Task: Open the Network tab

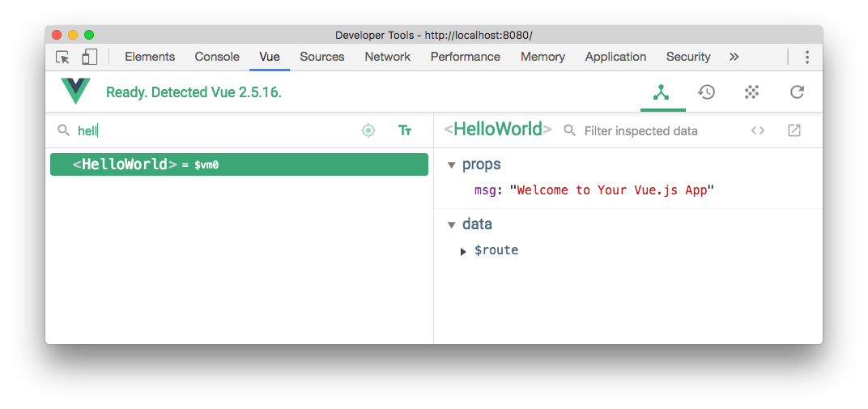Action: (387, 57)
